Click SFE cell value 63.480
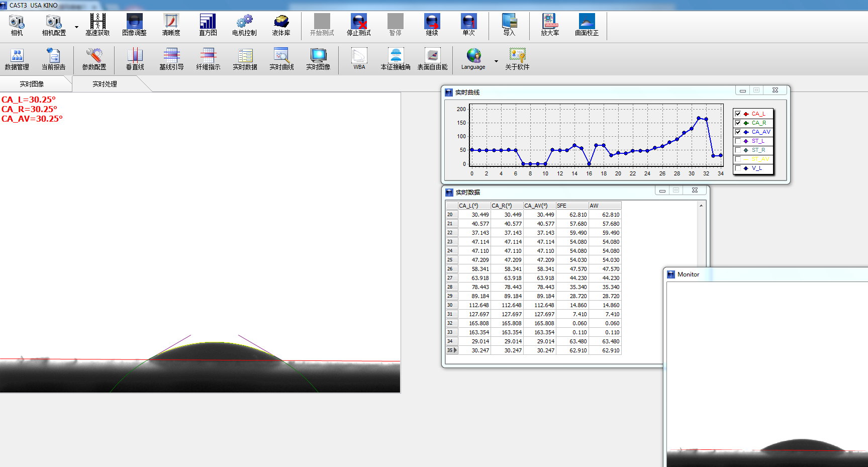 572,341
